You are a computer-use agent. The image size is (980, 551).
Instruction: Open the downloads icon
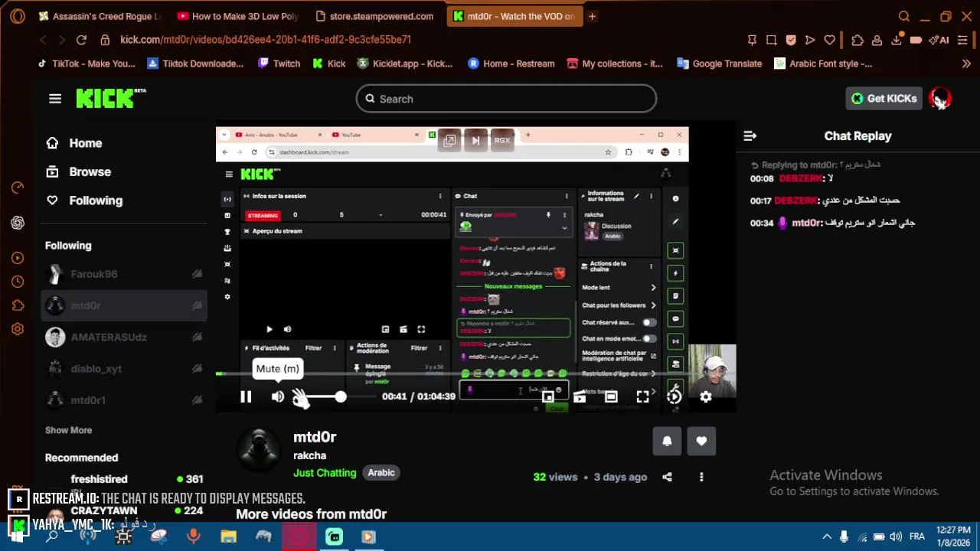point(897,40)
